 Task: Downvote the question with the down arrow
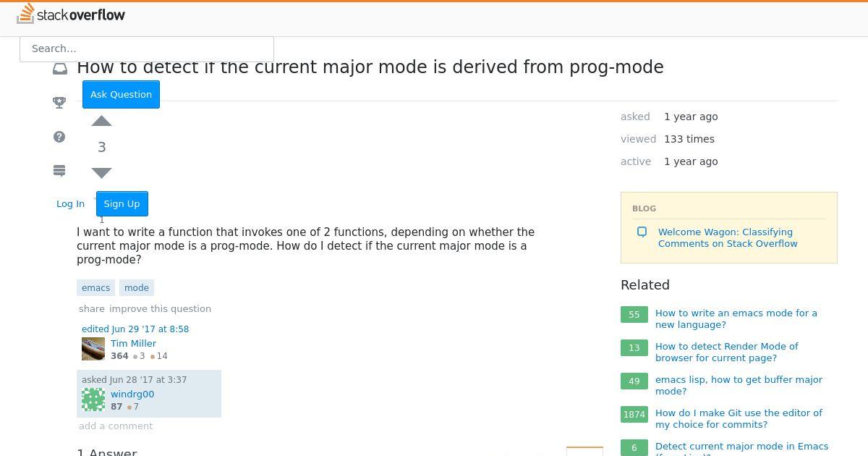click(x=102, y=173)
